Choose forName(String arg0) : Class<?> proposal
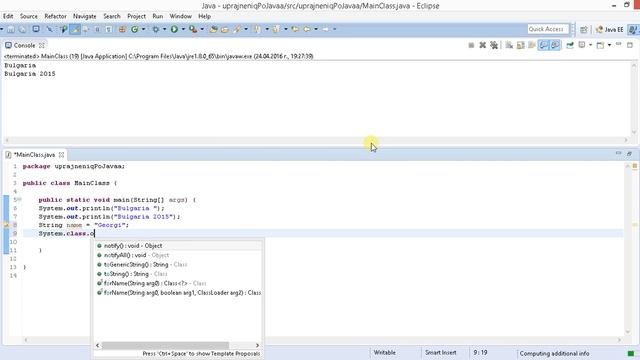Screen dimensions: 640x360 [x=178, y=283]
